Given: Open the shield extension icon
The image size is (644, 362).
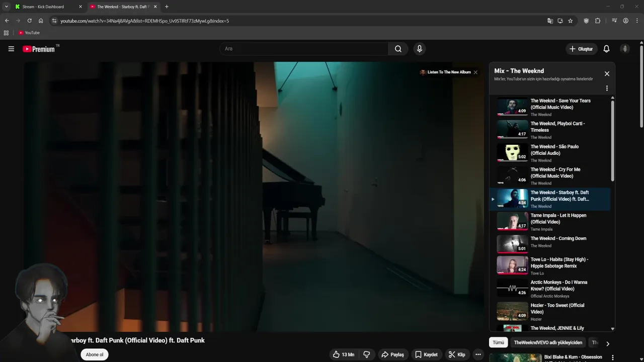Looking at the screenshot, I should click(x=586, y=21).
